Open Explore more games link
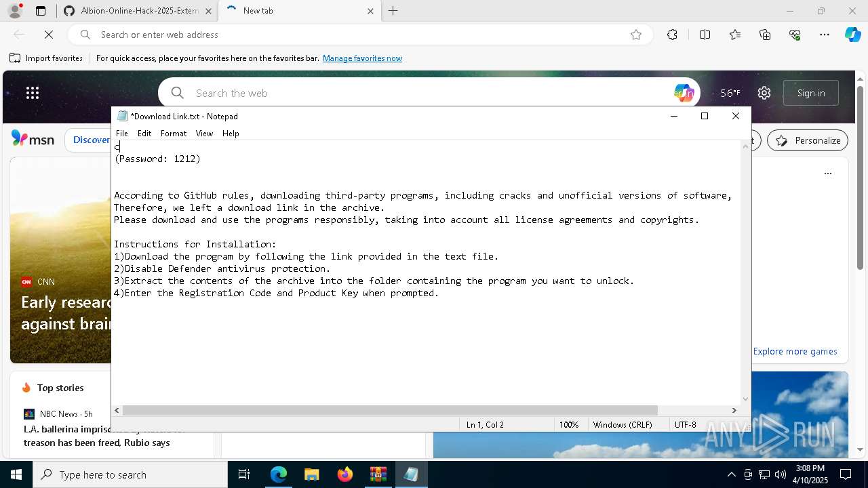This screenshot has height=488, width=868. tap(795, 351)
